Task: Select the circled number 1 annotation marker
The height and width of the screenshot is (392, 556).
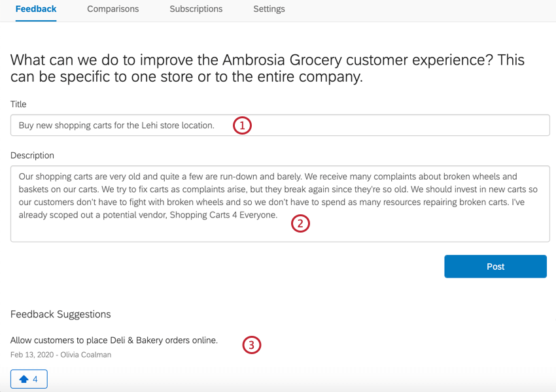Action: pyautogui.click(x=242, y=125)
